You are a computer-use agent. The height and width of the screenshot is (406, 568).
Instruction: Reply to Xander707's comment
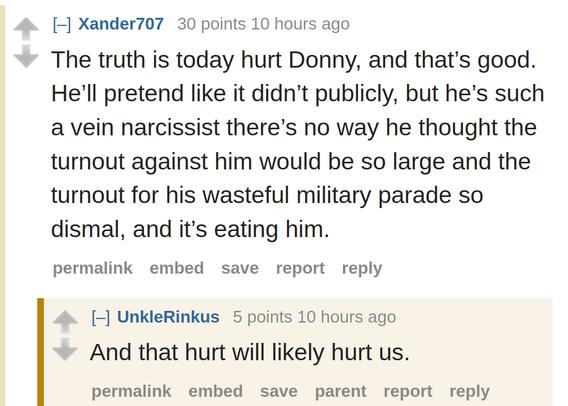[x=362, y=268]
